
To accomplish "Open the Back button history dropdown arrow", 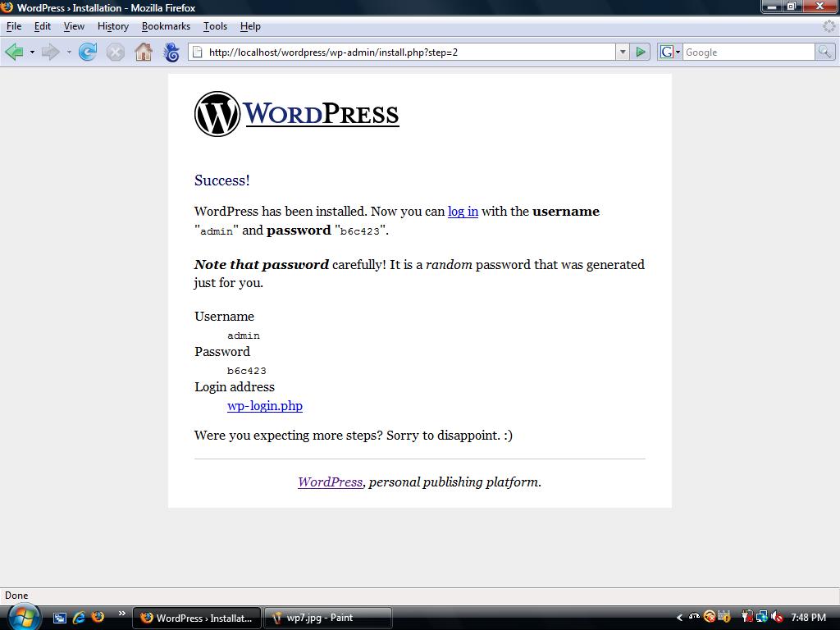I will (x=32, y=52).
